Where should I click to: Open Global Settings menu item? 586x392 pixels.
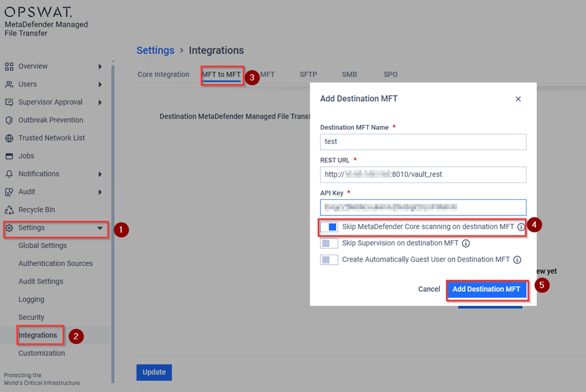tap(43, 246)
